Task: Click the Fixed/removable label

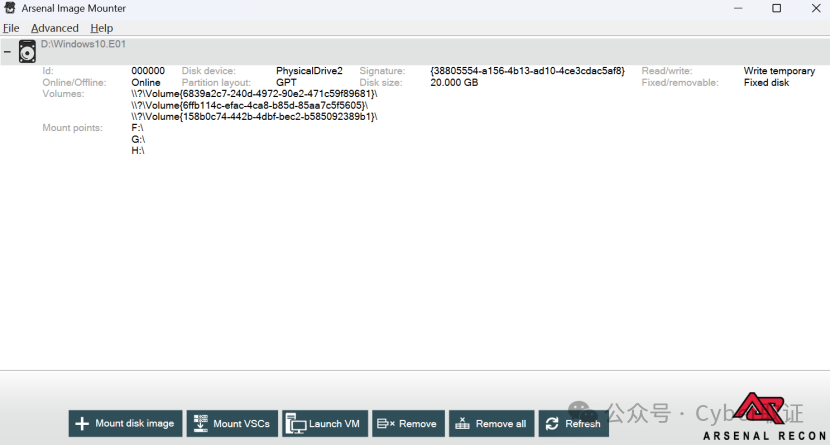Action: point(680,83)
